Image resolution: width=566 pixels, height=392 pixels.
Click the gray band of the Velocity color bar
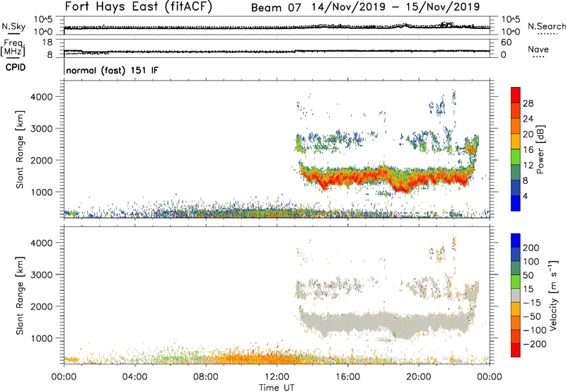516,296
